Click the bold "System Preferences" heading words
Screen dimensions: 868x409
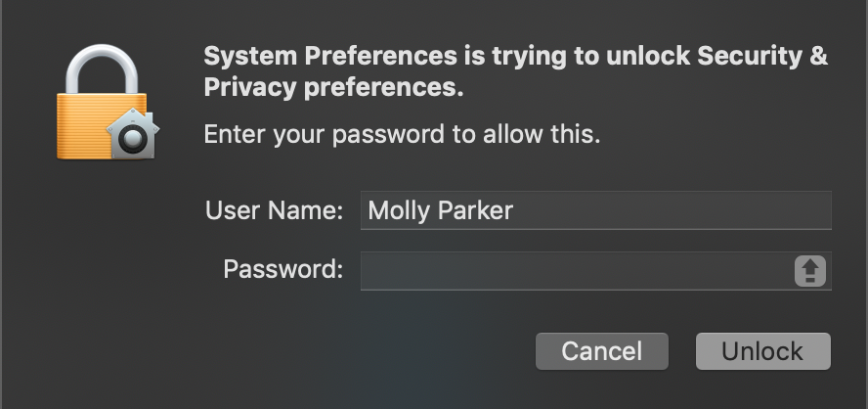click(x=330, y=57)
